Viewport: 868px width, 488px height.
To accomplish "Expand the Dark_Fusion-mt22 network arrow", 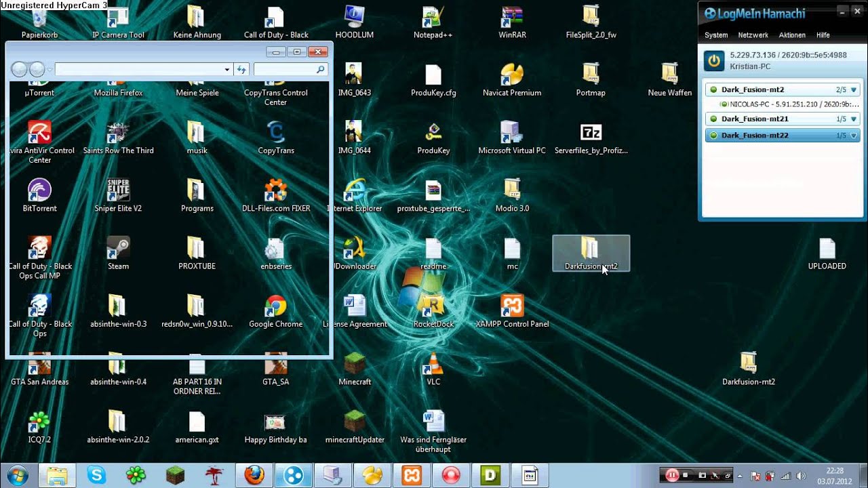I will (854, 136).
